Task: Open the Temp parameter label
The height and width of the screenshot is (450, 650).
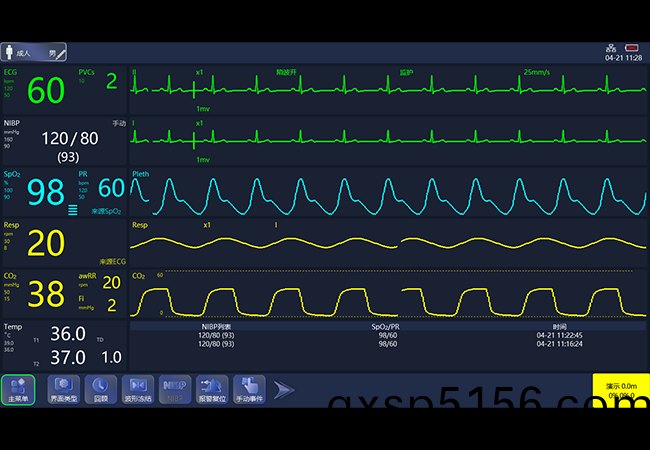Action: click(13, 327)
